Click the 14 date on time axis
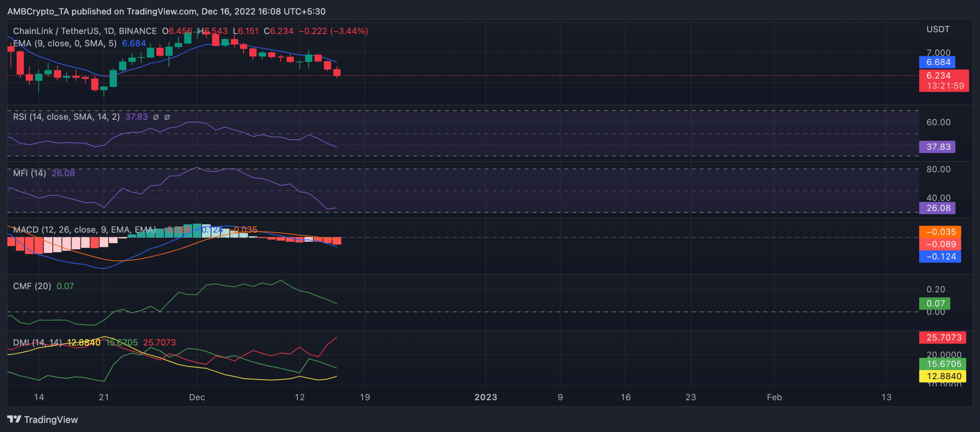Viewport: 980px width, 432px height. (39, 397)
